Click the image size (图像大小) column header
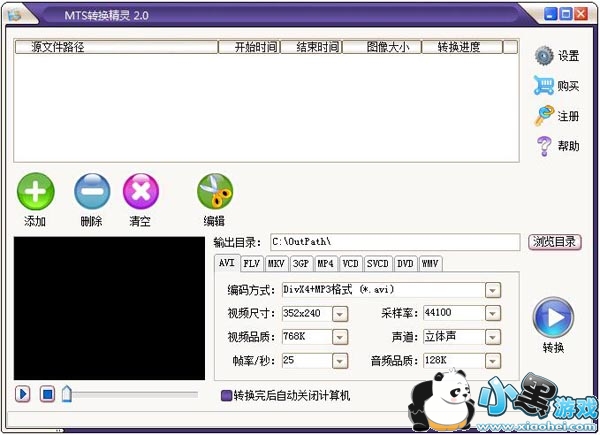Viewport: 600px width, 435px height. click(382, 47)
